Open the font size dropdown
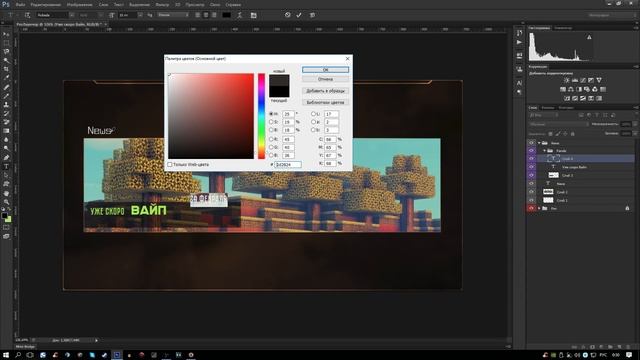Image resolution: width=640 pixels, height=360 pixels. point(140,15)
